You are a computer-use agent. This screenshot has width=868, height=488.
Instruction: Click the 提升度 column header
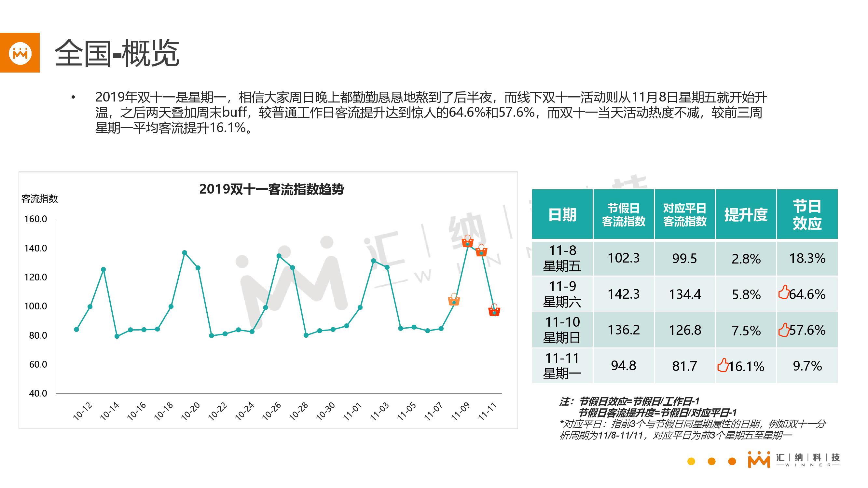tap(746, 214)
